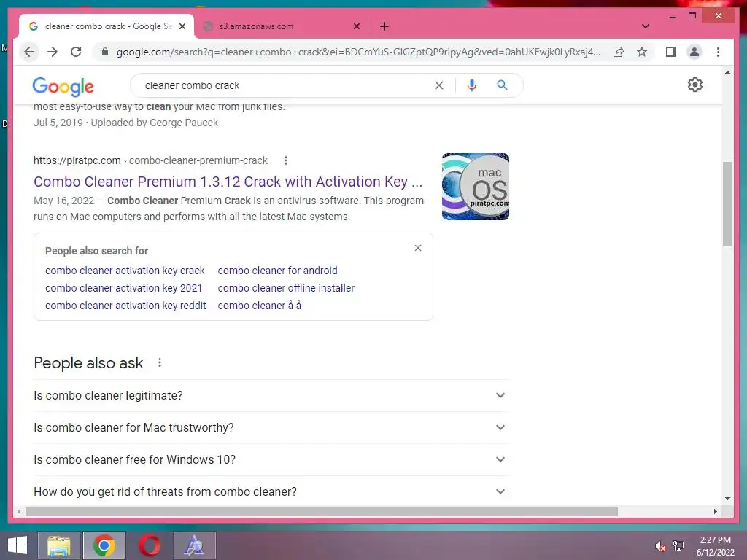Open the piratpc macOS result thumbnail
The width and height of the screenshot is (747, 560).
click(x=476, y=186)
